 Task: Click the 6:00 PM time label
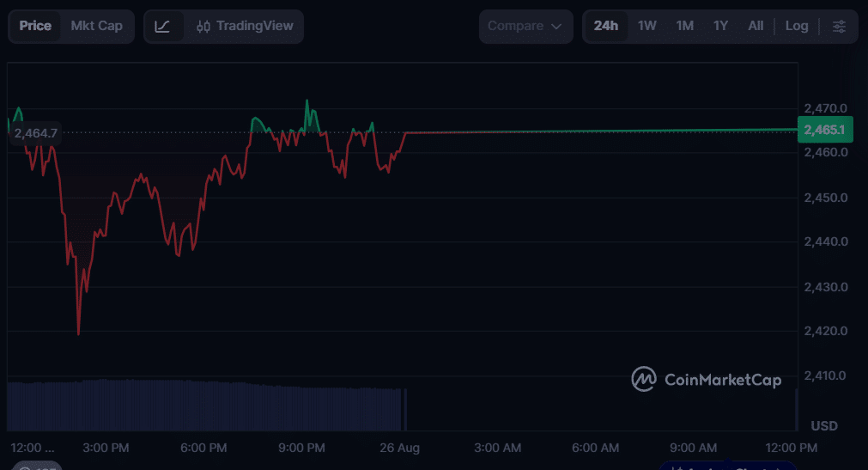click(203, 448)
